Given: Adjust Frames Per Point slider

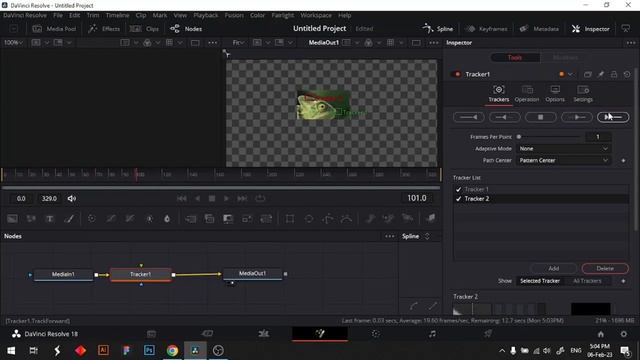Looking at the screenshot, I should point(548,137).
